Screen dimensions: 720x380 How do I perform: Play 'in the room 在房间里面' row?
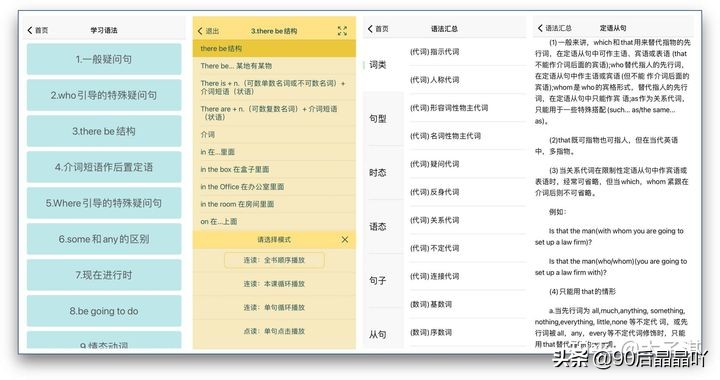(274, 204)
